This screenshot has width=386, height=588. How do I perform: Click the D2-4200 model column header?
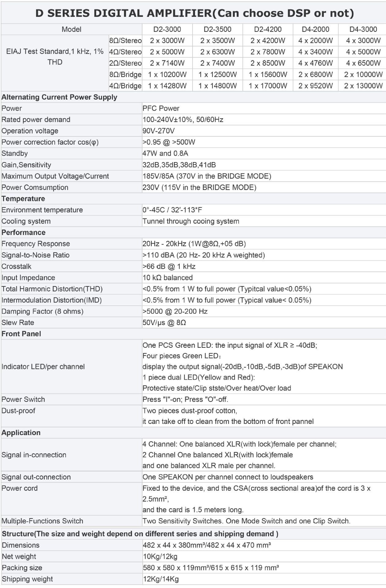pos(268,29)
